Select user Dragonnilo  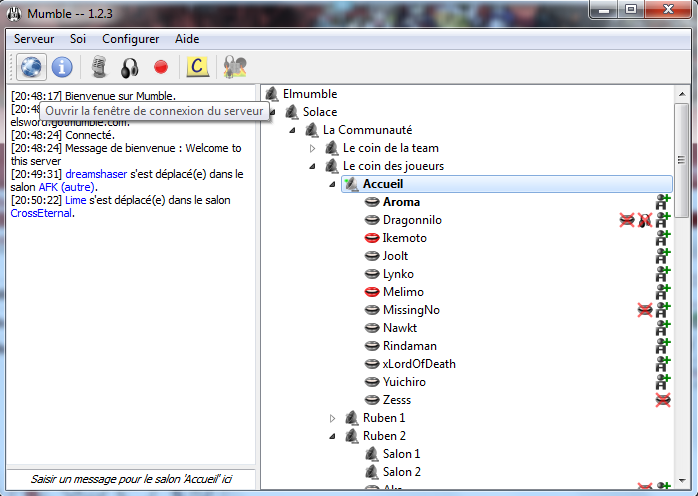tap(412, 220)
